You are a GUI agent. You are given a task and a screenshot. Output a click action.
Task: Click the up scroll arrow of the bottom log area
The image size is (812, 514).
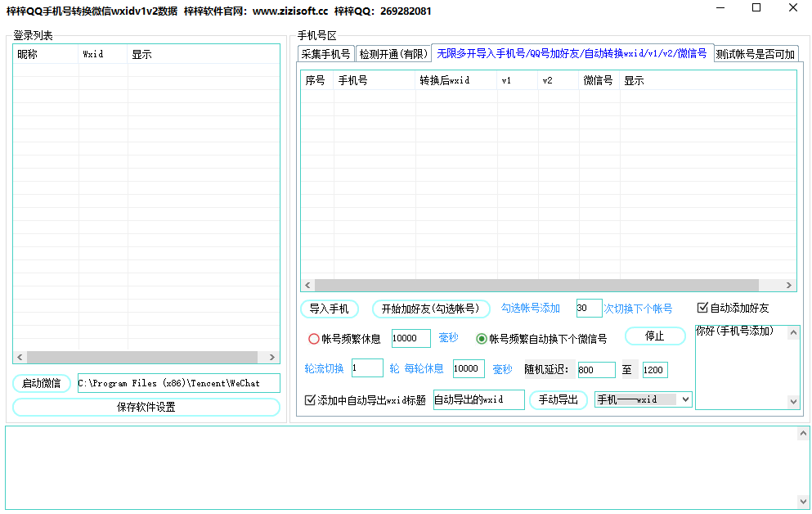click(x=802, y=433)
